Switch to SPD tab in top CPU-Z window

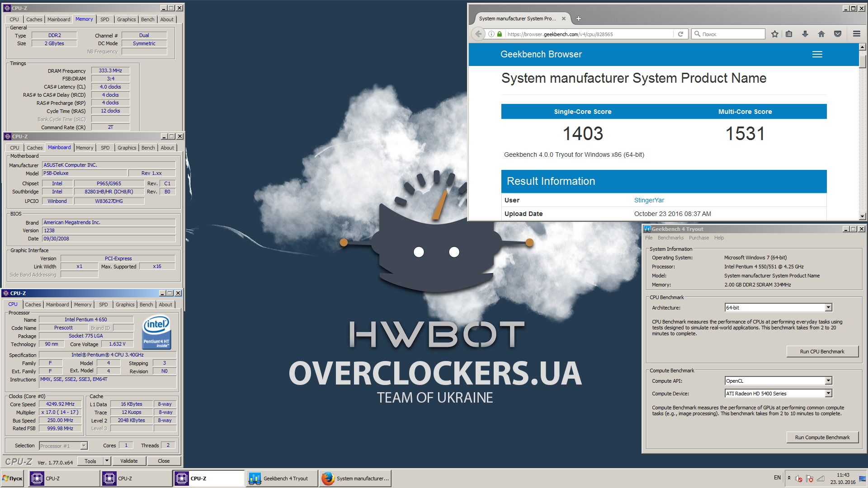click(x=104, y=19)
